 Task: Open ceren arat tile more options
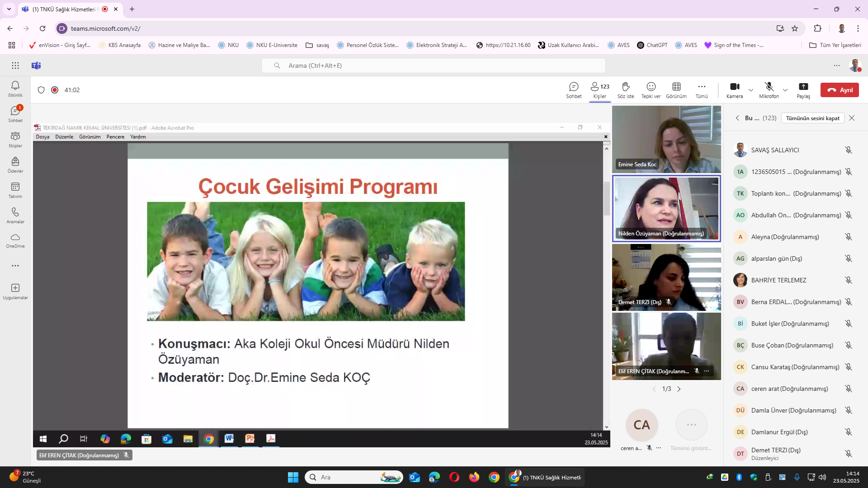coord(659,448)
